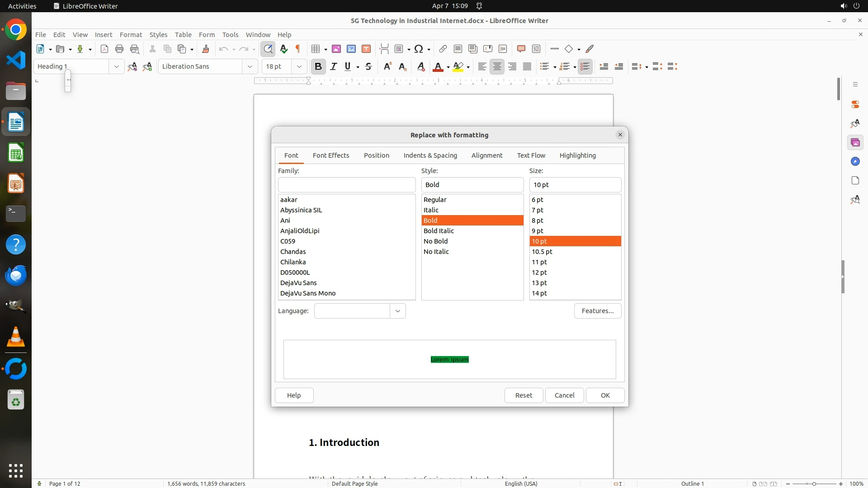
Task: Click the Features... button
Action: pos(598,311)
